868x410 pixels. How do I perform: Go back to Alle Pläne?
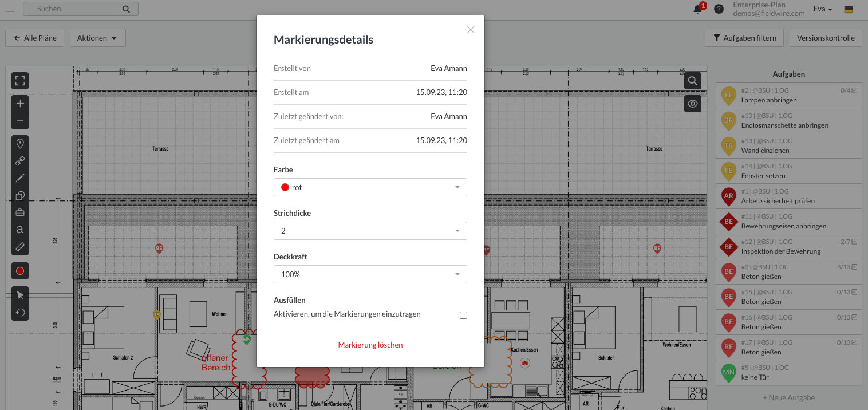coord(35,38)
